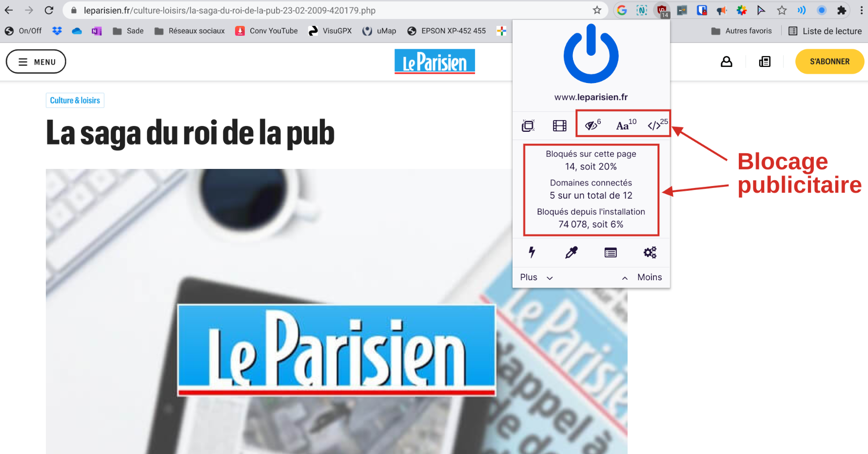Click the 'Domaines connectés' statistic
Image resolution: width=868 pixels, height=454 pixels.
coord(591,189)
